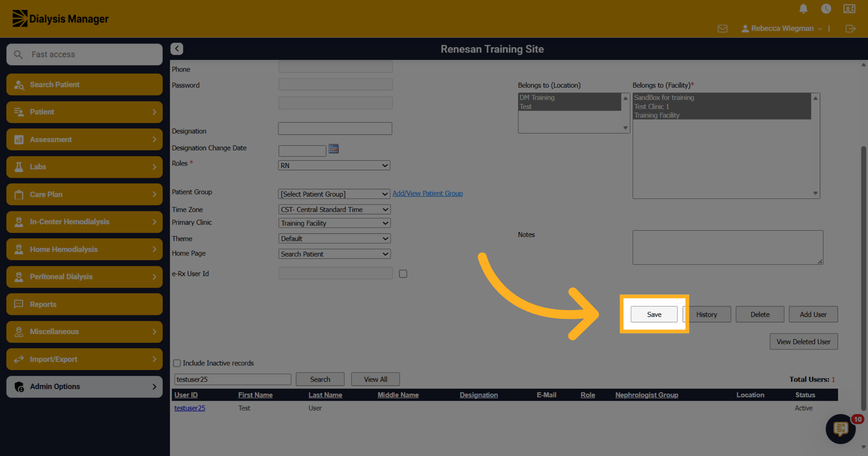This screenshot has width=868, height=456.
Task: Click the Add User button
Action: 813,314
